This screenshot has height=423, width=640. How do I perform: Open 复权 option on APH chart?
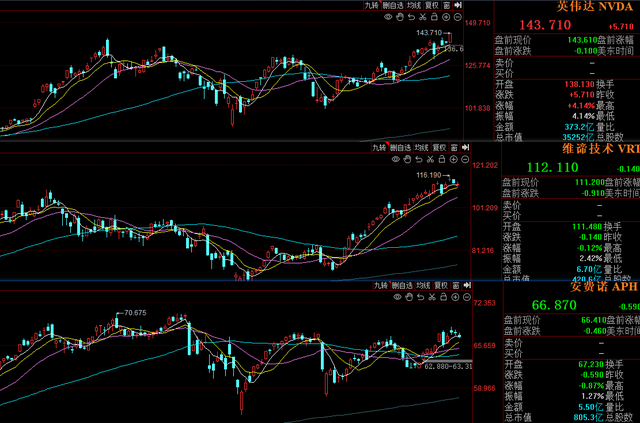pos(441,285)
